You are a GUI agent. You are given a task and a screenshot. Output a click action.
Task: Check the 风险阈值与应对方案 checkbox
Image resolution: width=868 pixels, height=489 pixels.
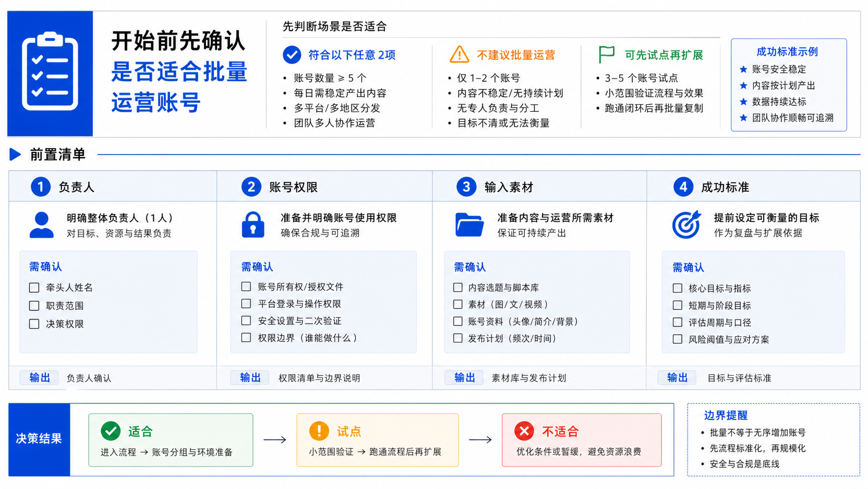coord(677,339)
